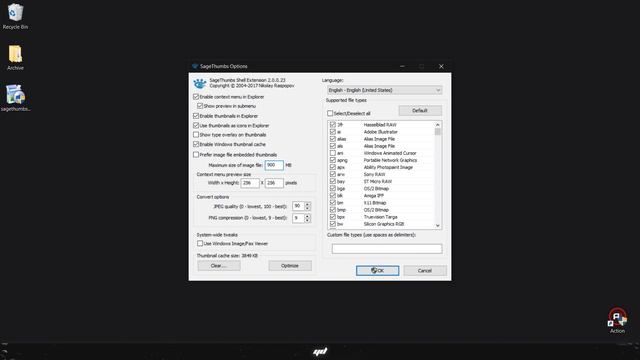Image resolution: width=640 pixels, height=360 pixels.
Task: Click the Cancel button
Action: (425, 271)
